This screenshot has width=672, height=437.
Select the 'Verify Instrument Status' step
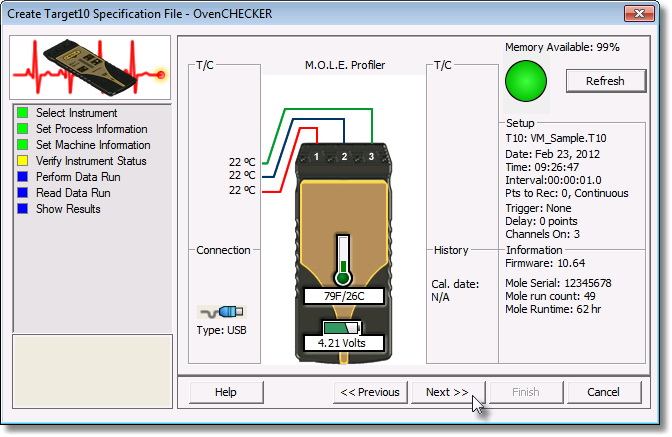pyautogui.click(x=91, y=161)
